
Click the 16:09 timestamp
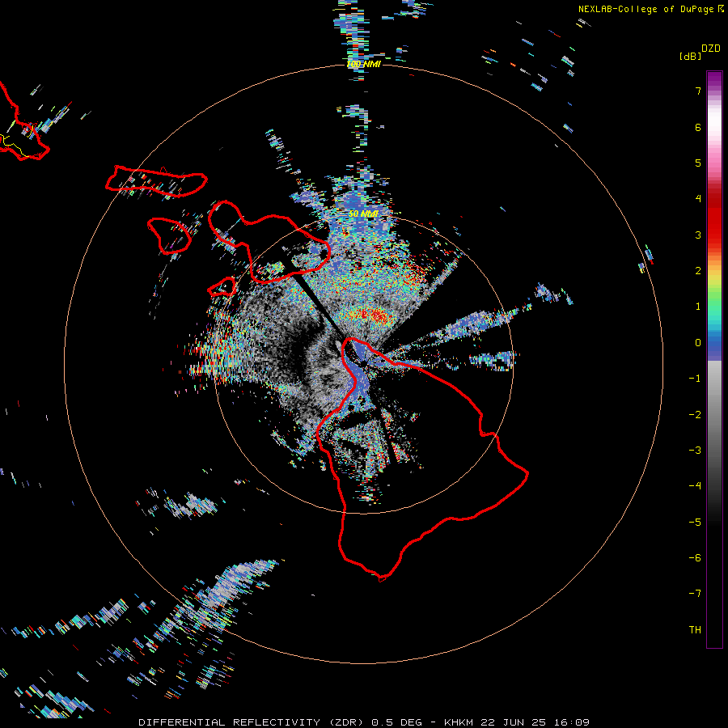coord(573,722)
